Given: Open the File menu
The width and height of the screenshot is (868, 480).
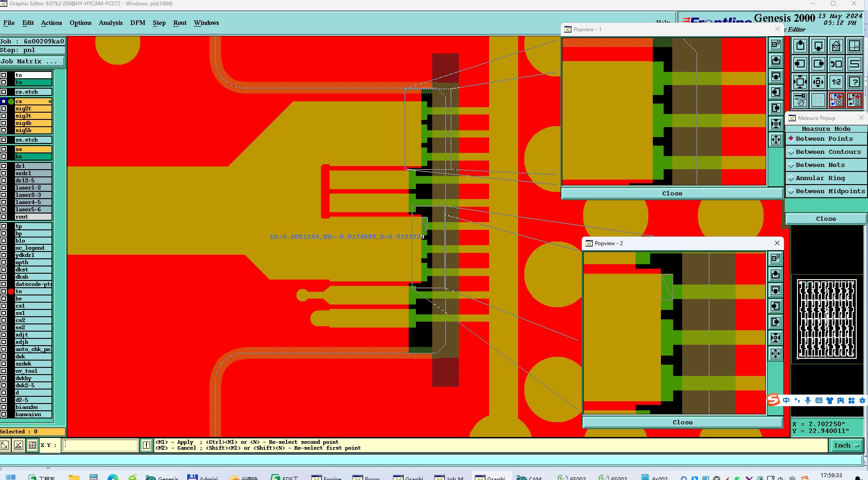Looking at the screenshot, I should (x=9, y=23).
